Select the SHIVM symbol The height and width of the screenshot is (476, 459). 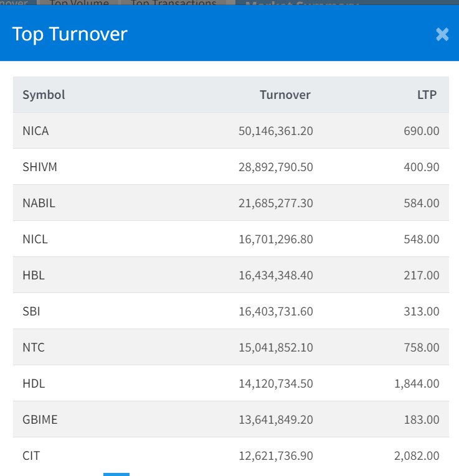(40, 167)
